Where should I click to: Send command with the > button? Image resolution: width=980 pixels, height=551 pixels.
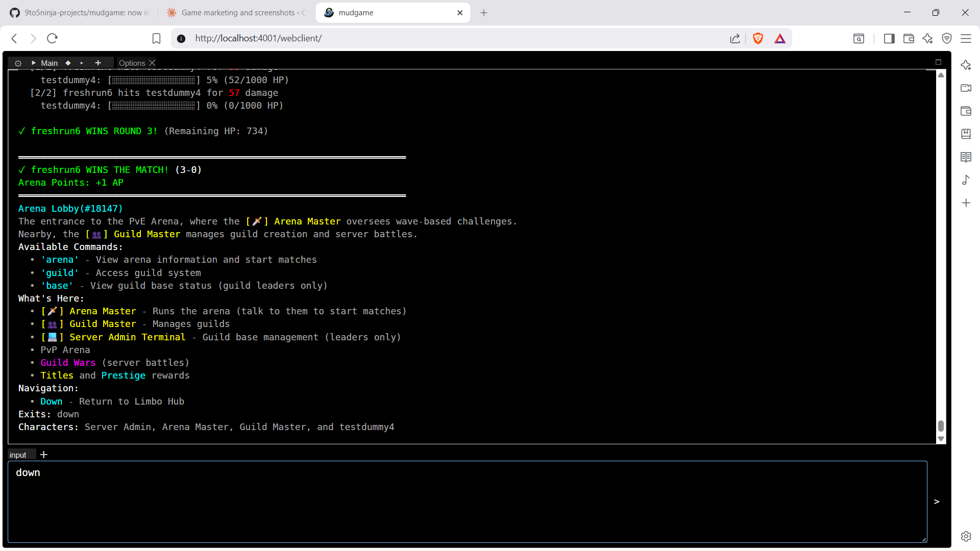[x=937, y=502]
